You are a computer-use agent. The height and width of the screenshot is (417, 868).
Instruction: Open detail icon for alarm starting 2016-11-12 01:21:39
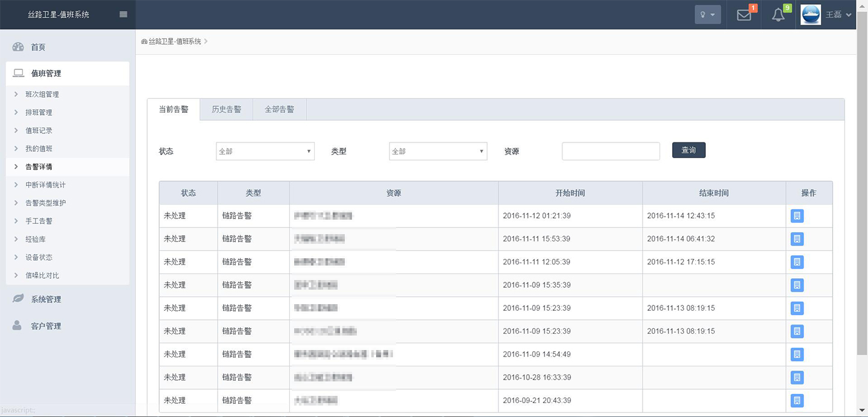[x=797, y=216]
